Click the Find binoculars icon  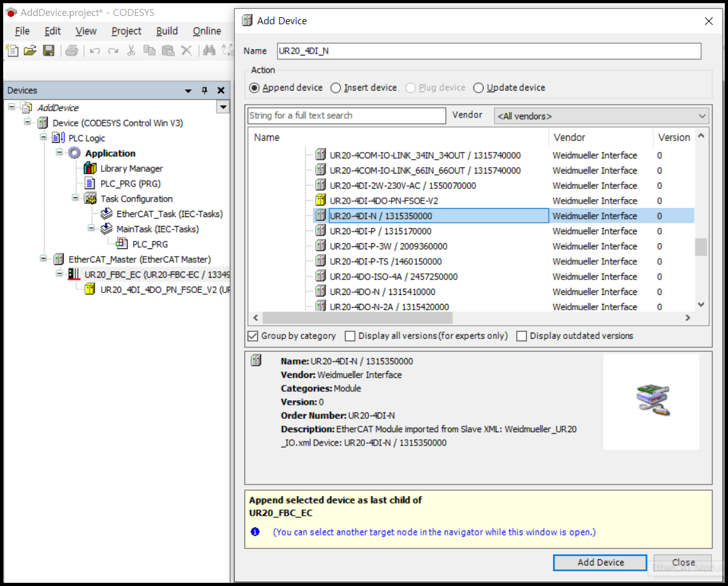209,50
